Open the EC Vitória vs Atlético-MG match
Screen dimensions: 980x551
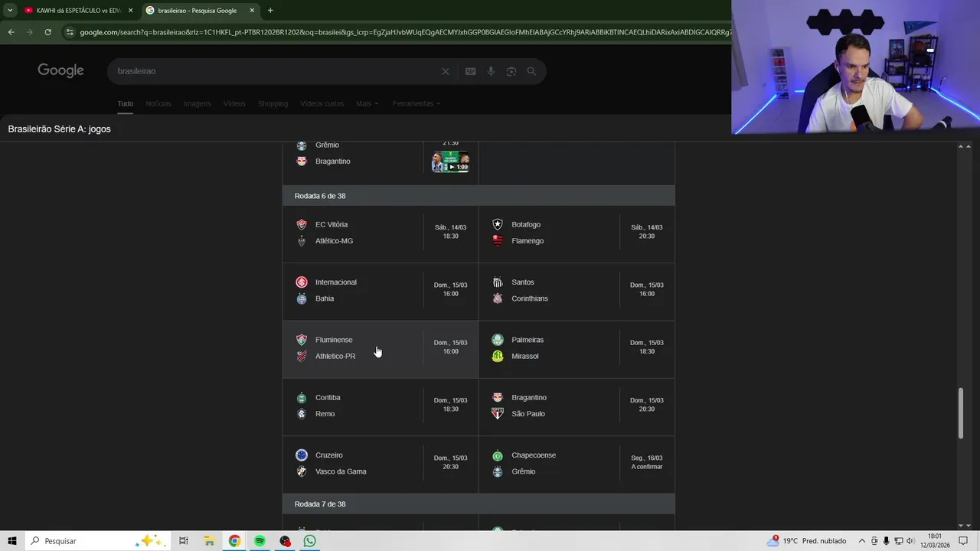tap(381, 233)
